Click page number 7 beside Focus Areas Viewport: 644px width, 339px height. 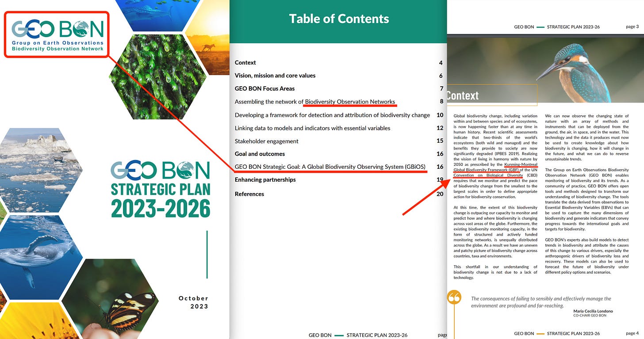(441, 88)
